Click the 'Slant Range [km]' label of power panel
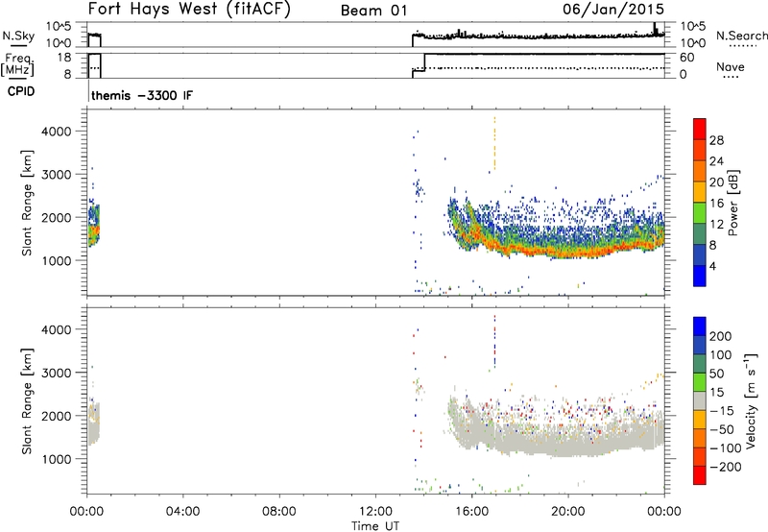Image resolution: width=768 pixels, height=532 pixels. pos(27,203)
